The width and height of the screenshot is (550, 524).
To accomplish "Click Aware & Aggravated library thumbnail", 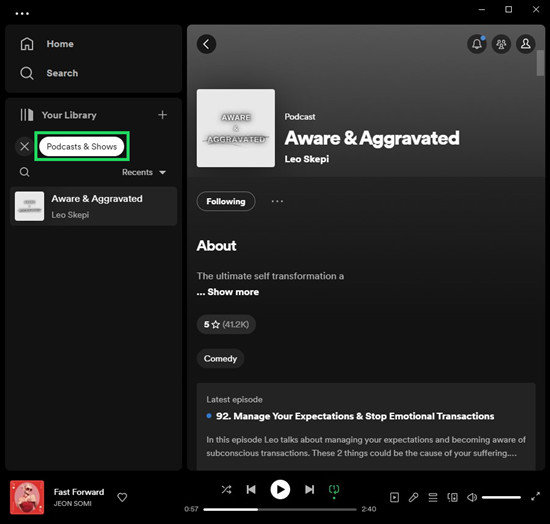I will point(29,206).
